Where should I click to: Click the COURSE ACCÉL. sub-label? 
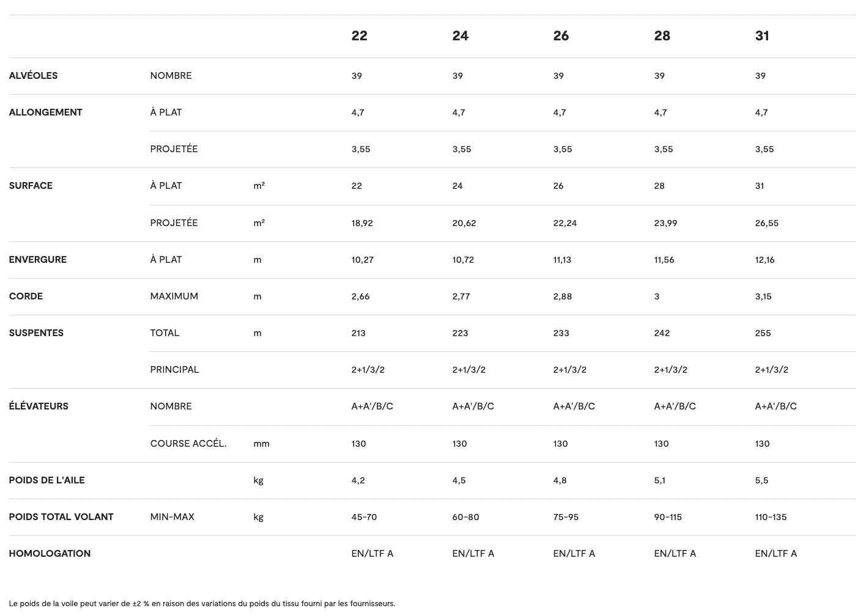(x=188, y=444)
